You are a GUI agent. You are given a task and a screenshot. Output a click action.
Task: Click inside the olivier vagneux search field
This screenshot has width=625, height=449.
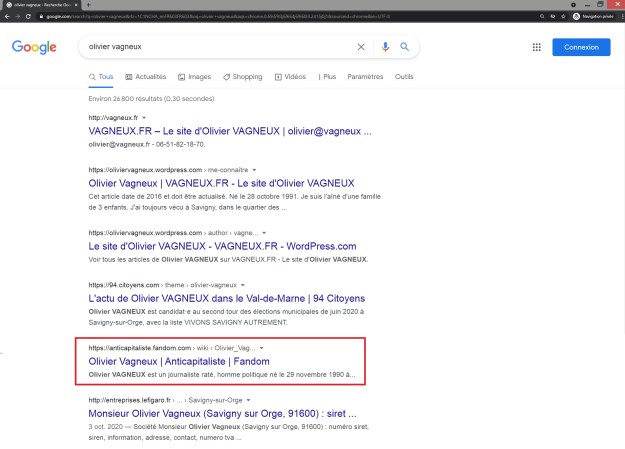click(x=210, y=47)
